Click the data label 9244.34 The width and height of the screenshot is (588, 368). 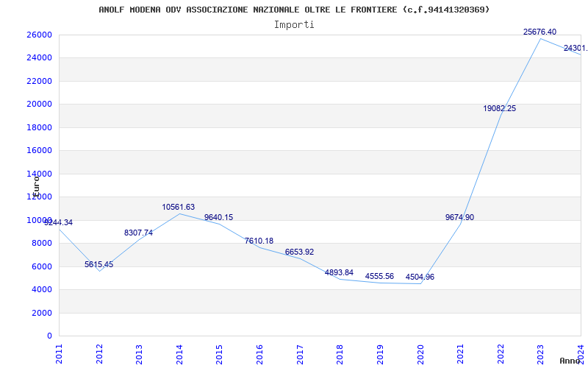tap(59, 222)
